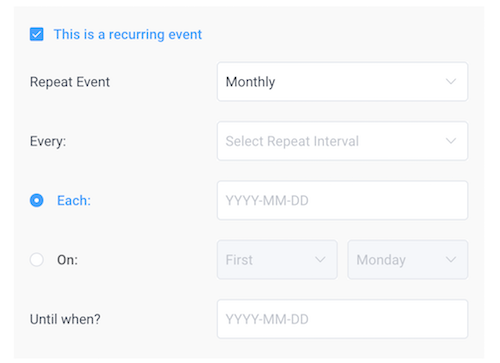
Task: Click the 'Until when?' label
Action: click(65, 319)
